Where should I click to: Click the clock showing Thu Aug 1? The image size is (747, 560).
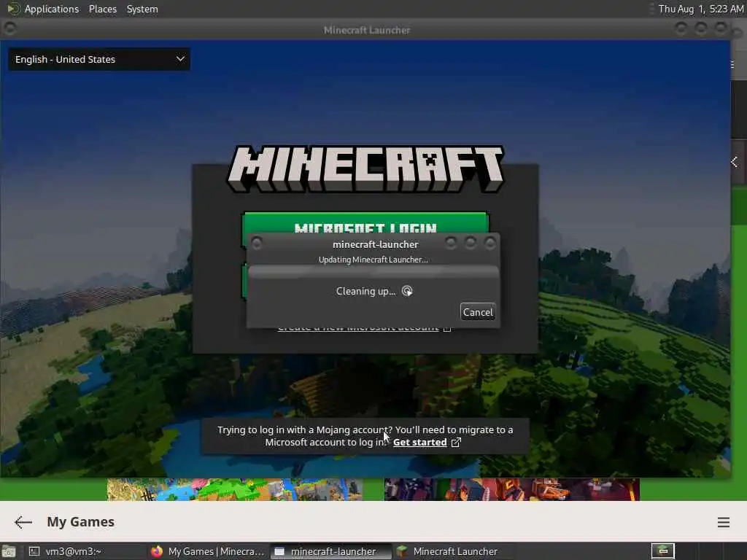point(701,9)
